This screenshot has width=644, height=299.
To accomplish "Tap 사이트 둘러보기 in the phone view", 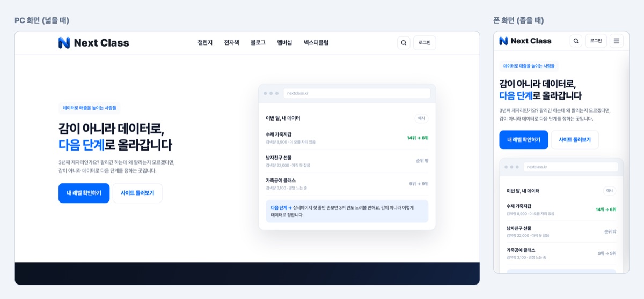I will point(575,140).
